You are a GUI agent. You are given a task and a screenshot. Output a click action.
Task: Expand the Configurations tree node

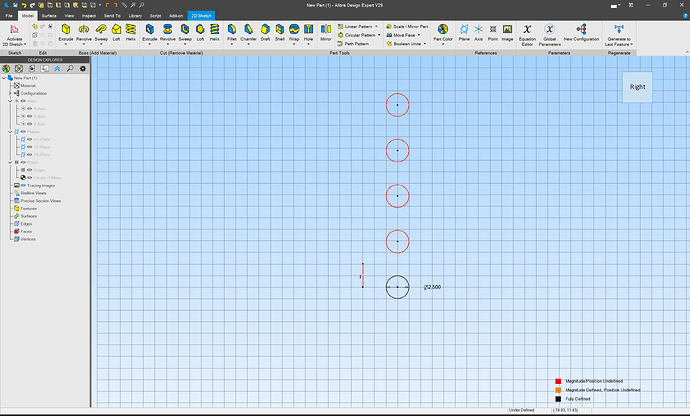pyautogui.click(x=10, y=93)
